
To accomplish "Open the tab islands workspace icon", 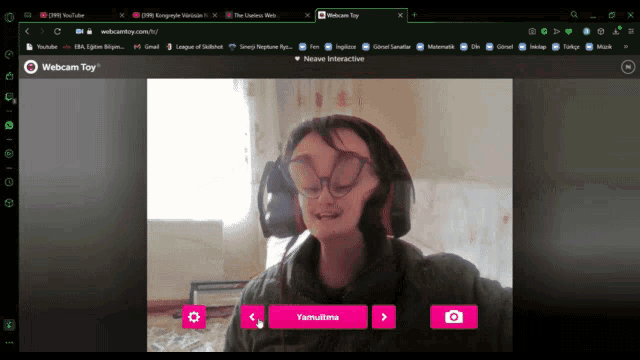I will pyautogui.click(x=28, y=15).
